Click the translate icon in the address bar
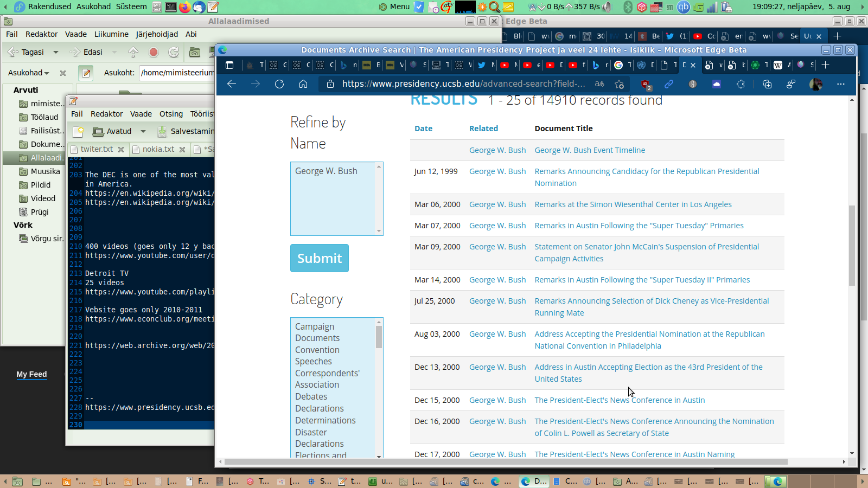Screen dimensions: 868x488 (x=599, y=84)
